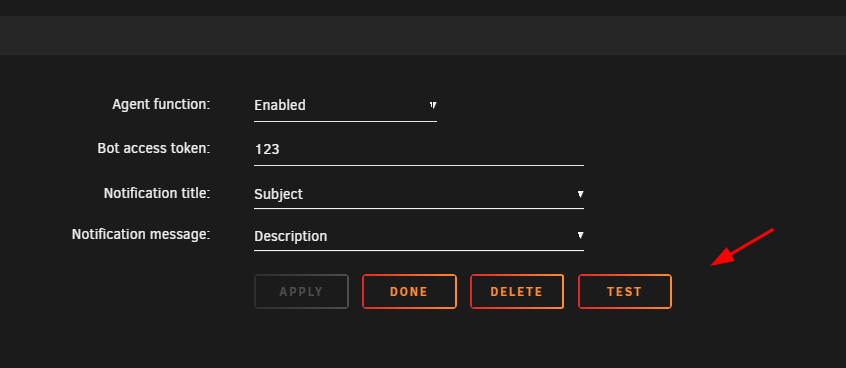The width and height of the screenshot is (846, 368).
Task: Click the triangle arrow next to Subject
Action: click(x=581, y=194)
